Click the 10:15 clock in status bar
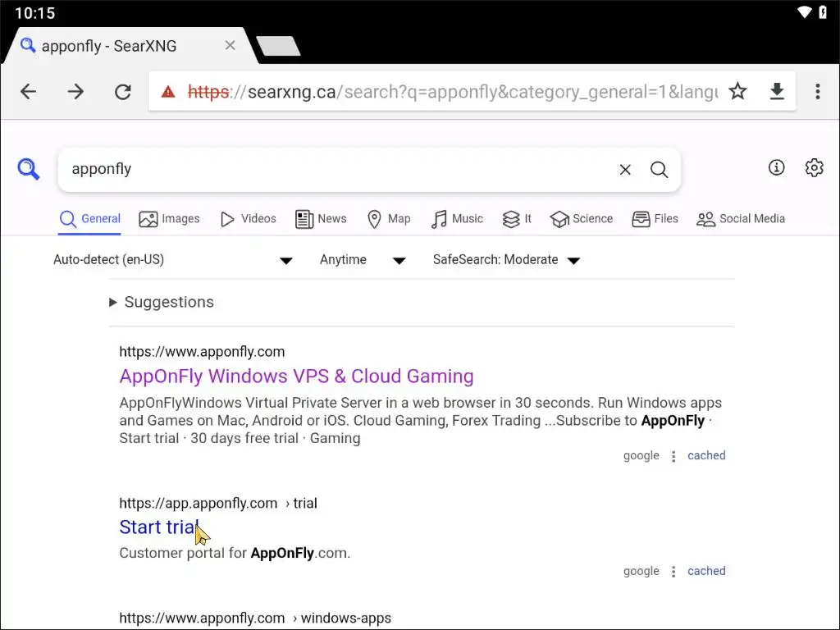This screenshot has width=840, height=630. click(x=34, y=13)
